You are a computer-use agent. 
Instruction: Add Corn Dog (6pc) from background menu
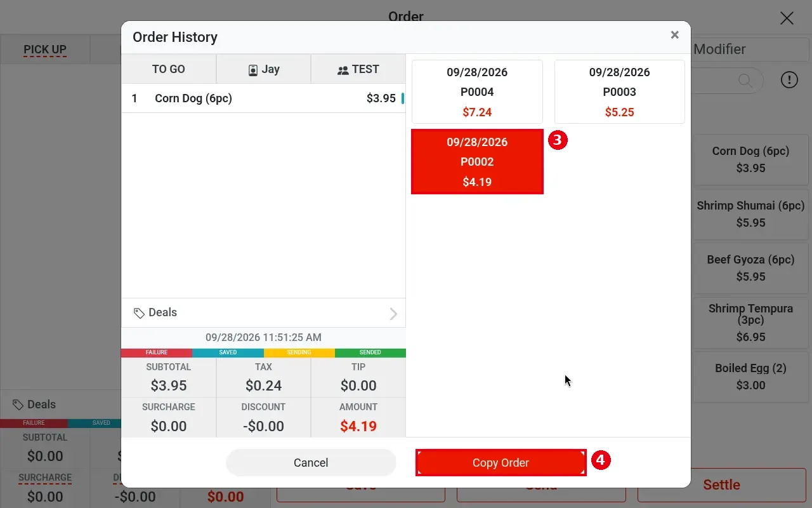pyautogui.click(x=751, y=159)
